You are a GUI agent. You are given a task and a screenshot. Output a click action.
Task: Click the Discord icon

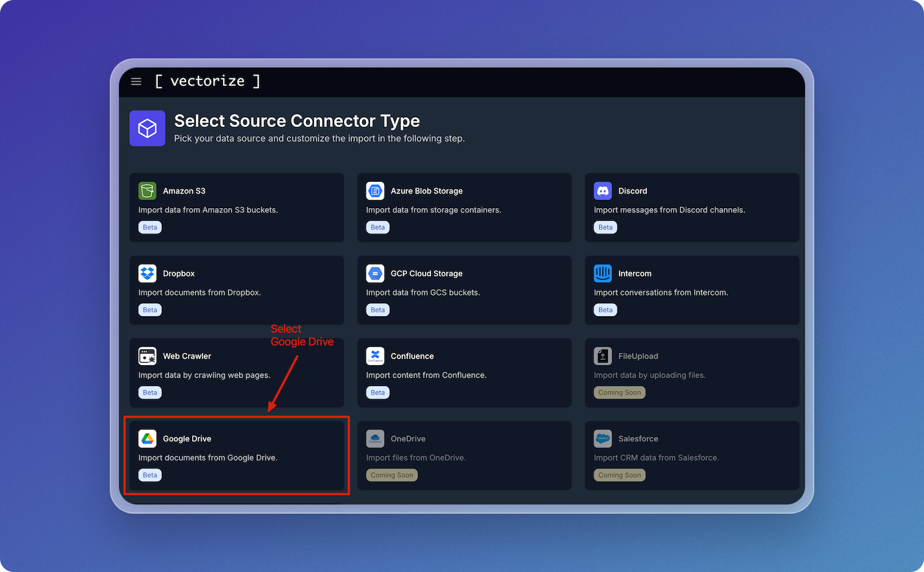pos(603,191)
